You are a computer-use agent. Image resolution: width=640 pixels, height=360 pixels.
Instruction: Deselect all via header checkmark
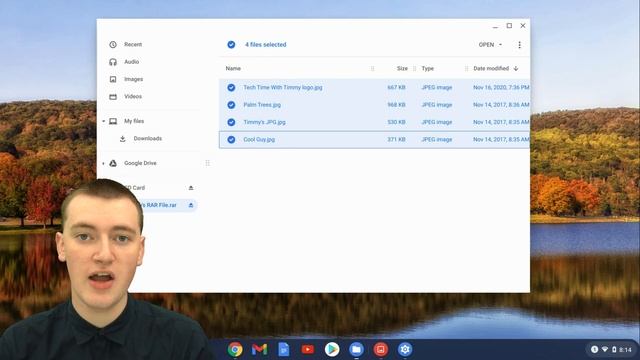click(231, 44)
